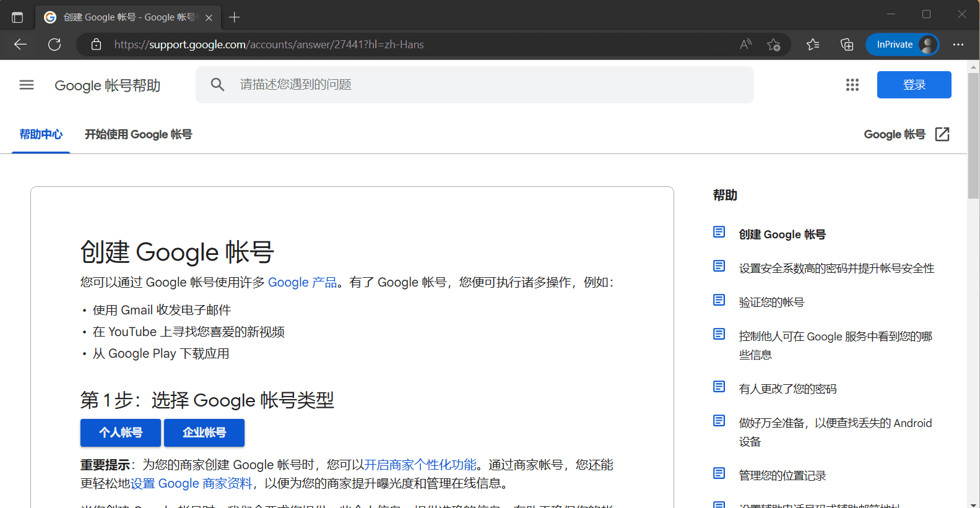Click article icon beside 验证您的帐号
The image size is (980, 508).
[x=719, y=300]
